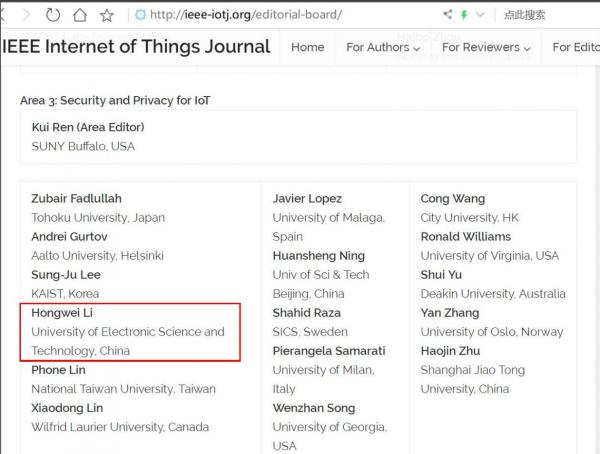Click Kui Ren (Area Editor) name
Screen dimensions: 600x454
88,127
